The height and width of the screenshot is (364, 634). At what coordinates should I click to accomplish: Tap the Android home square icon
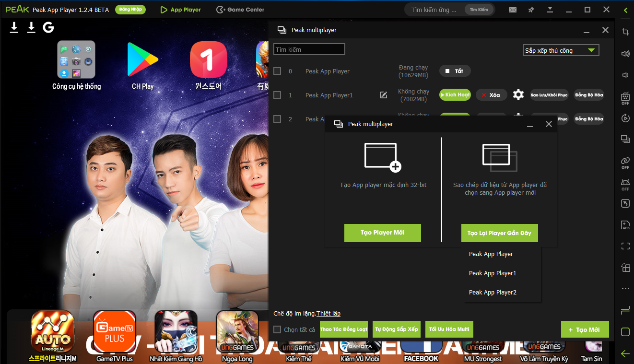[625, 332]
